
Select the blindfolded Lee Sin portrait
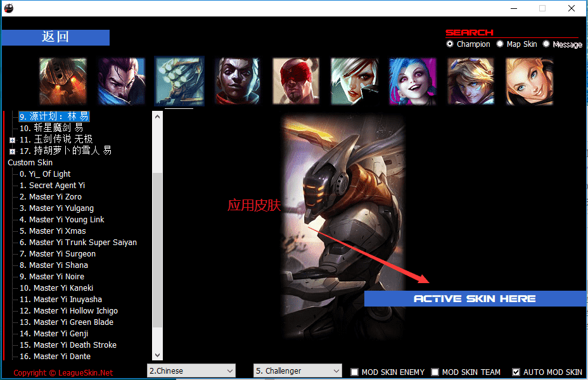pos(296,81)
